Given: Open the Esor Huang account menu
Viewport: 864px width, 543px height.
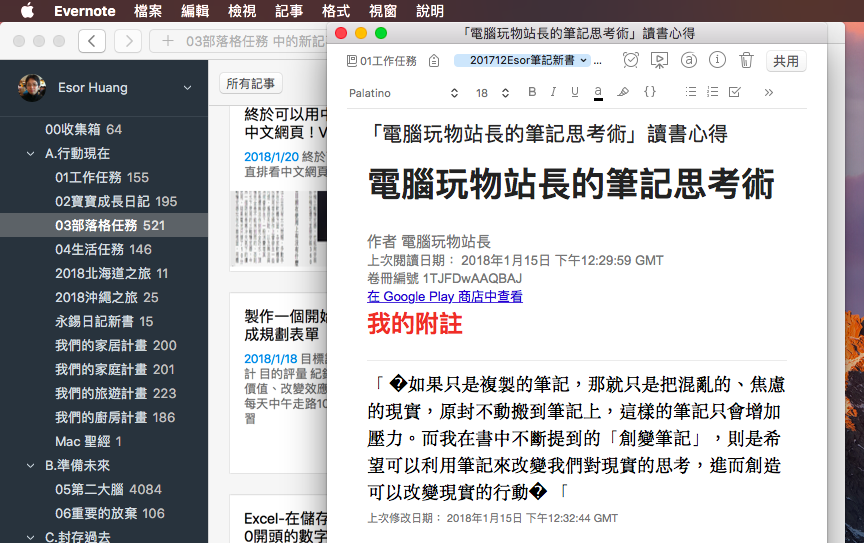Looking at the screenshot, I should [x=187, y=88].
